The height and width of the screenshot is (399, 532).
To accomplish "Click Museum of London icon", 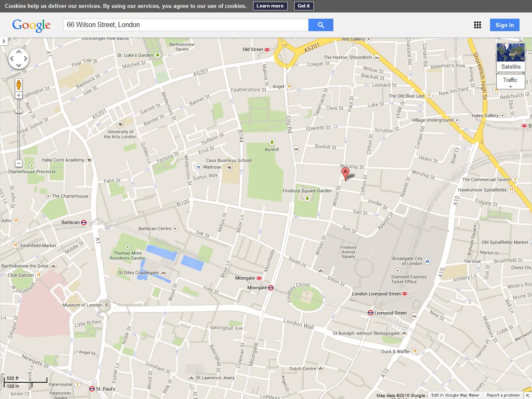I will [107, 305].
